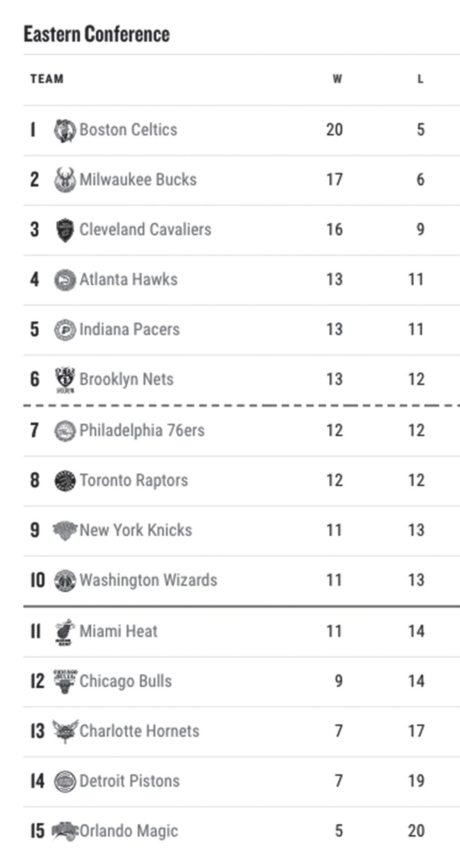Sort standings by the W column header
This screenshot has width=460, height=868.
coord(337,79)
